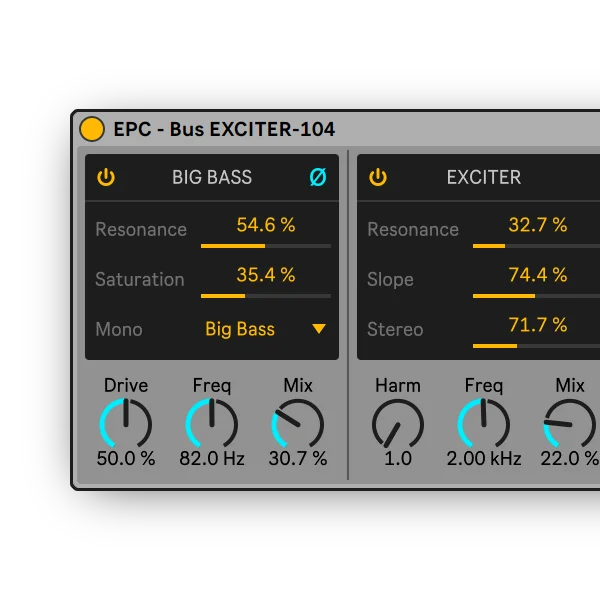Click the 71.7 % Stereo value

(538, 325)
